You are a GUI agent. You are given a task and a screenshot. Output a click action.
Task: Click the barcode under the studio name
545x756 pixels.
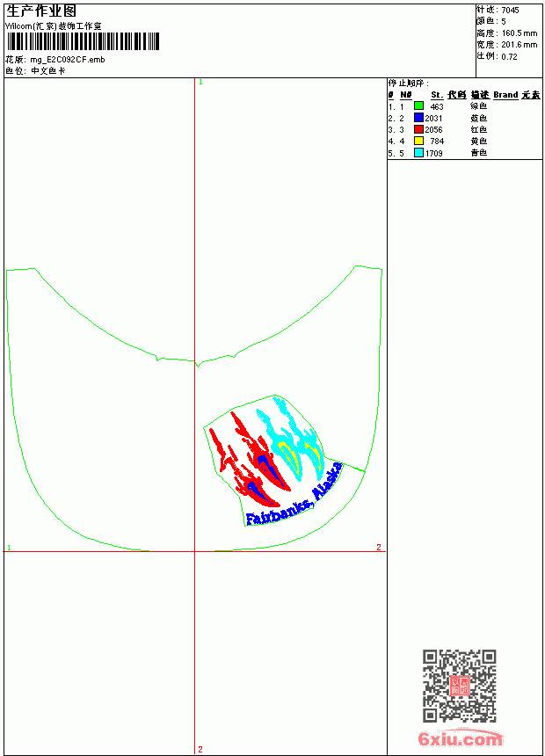[83, 41]
